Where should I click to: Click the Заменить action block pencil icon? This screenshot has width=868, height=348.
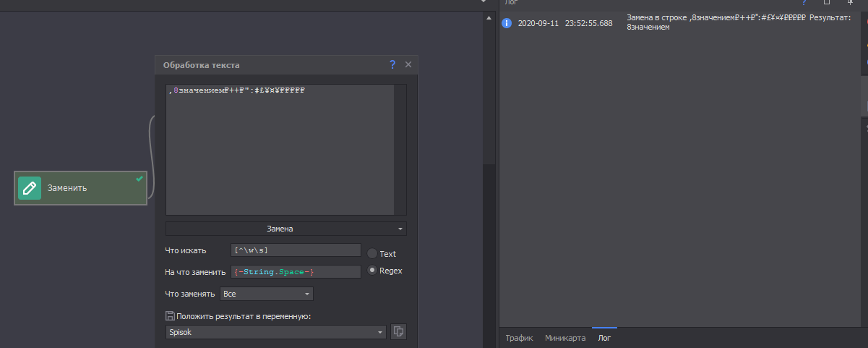coord(30,188)
